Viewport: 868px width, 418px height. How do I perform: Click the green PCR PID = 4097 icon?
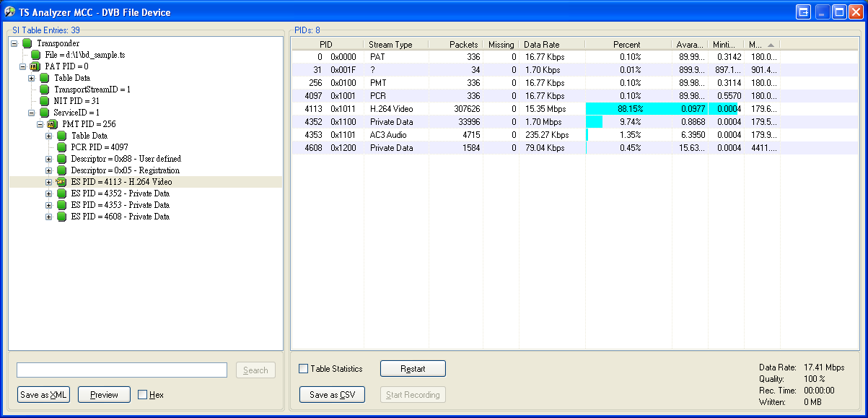(61, 147)
